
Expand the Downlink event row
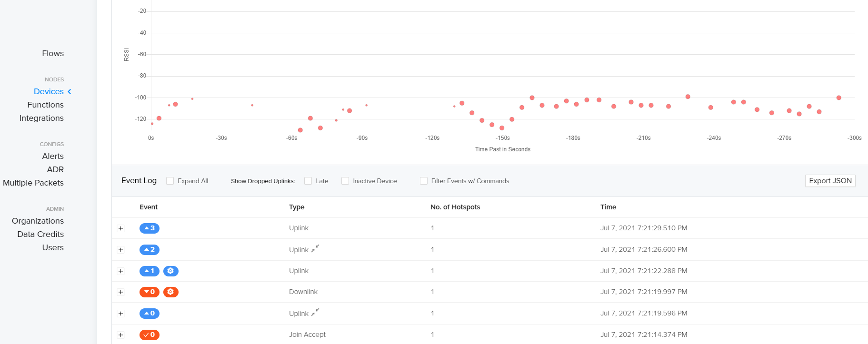[x=120, y=292]
